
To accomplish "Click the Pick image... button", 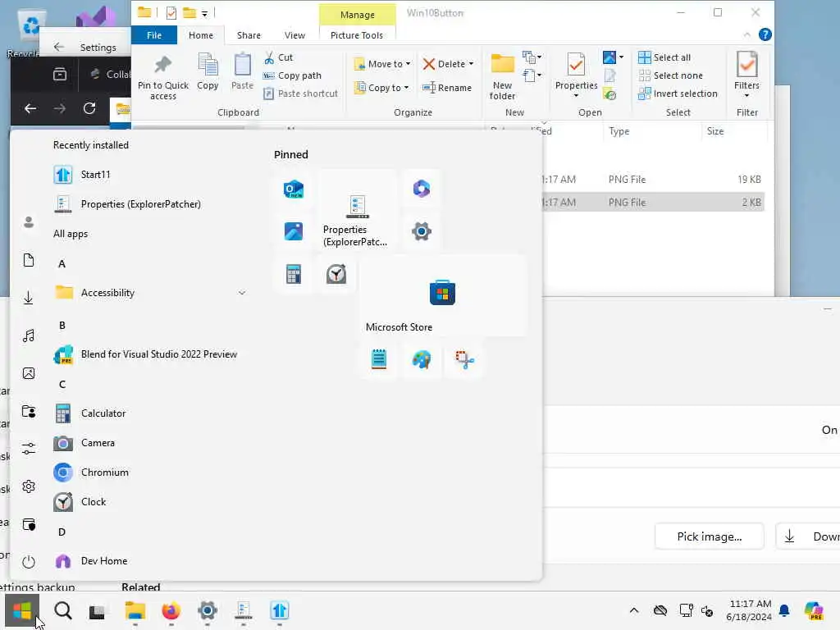I will click(710, 536).
